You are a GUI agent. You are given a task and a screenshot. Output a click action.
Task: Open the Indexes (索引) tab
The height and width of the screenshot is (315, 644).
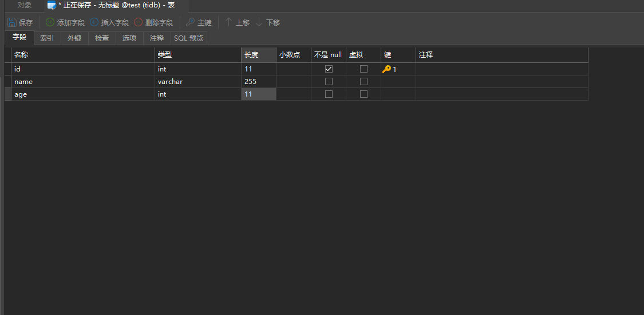point(47,38)
